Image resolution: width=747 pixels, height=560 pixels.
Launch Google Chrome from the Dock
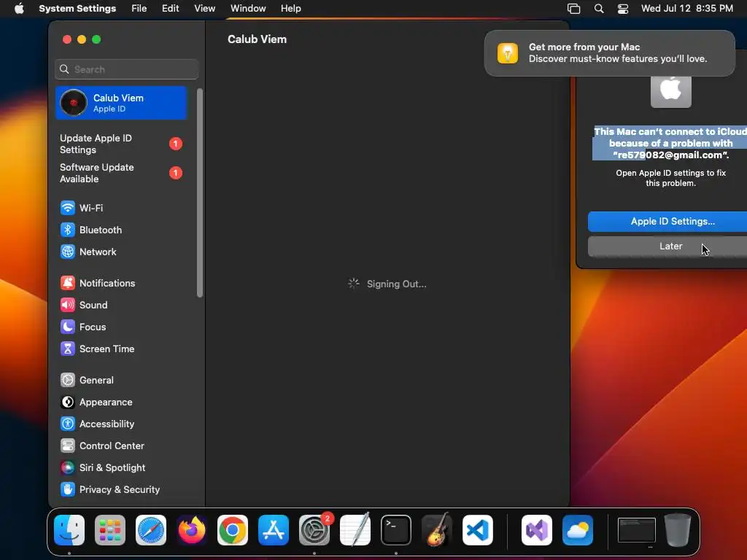[233, 530]
